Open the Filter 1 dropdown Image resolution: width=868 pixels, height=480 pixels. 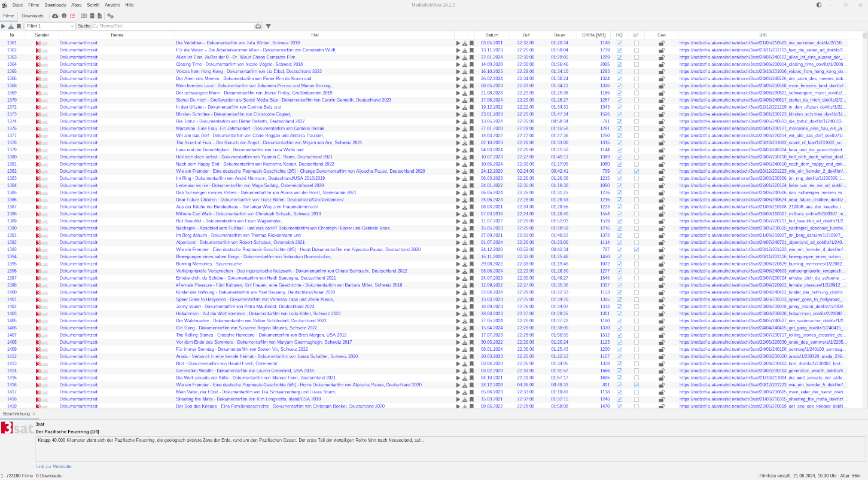[x=50, y=26]
